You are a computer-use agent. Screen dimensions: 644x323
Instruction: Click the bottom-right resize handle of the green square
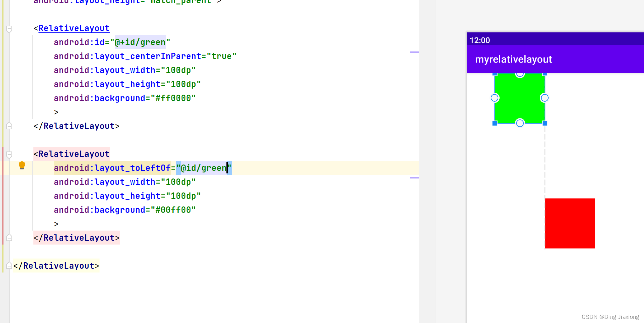[x=545, y=123]
